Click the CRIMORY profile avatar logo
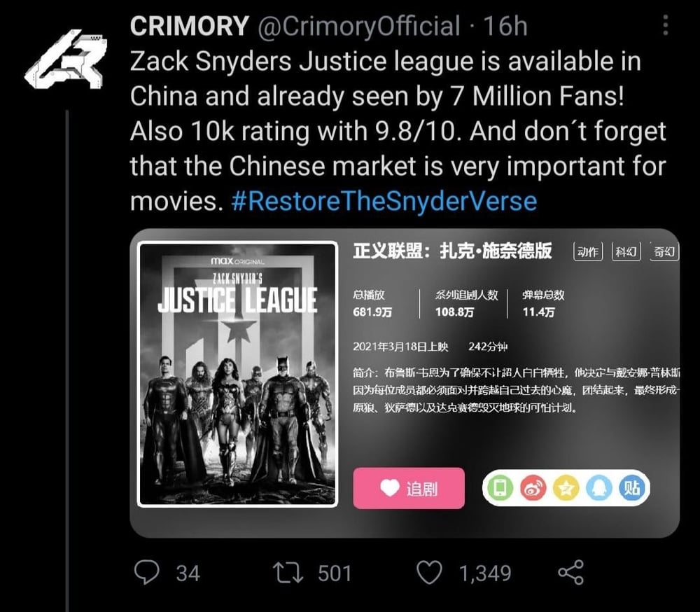The height and width of the screenshot is (612, 700). 66,59
